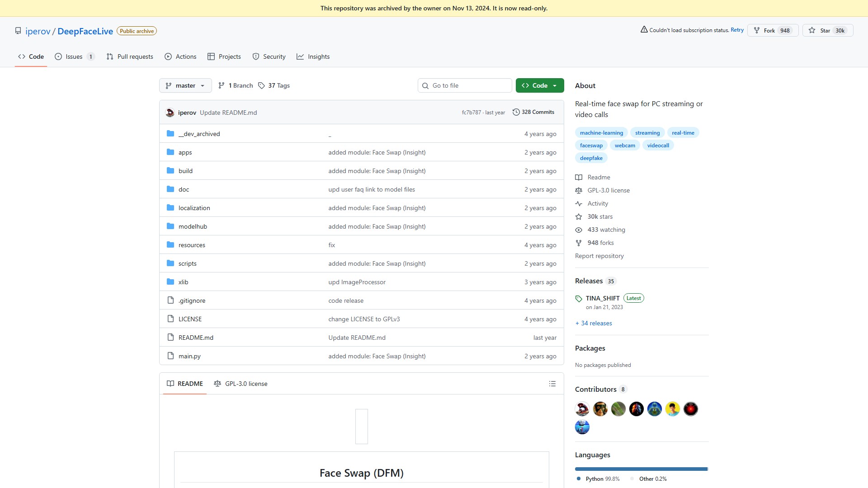Open the Issues tab

74,56
